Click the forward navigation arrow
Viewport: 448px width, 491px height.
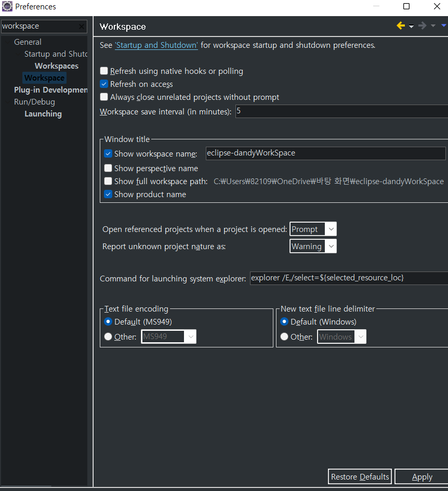(423, 25)
